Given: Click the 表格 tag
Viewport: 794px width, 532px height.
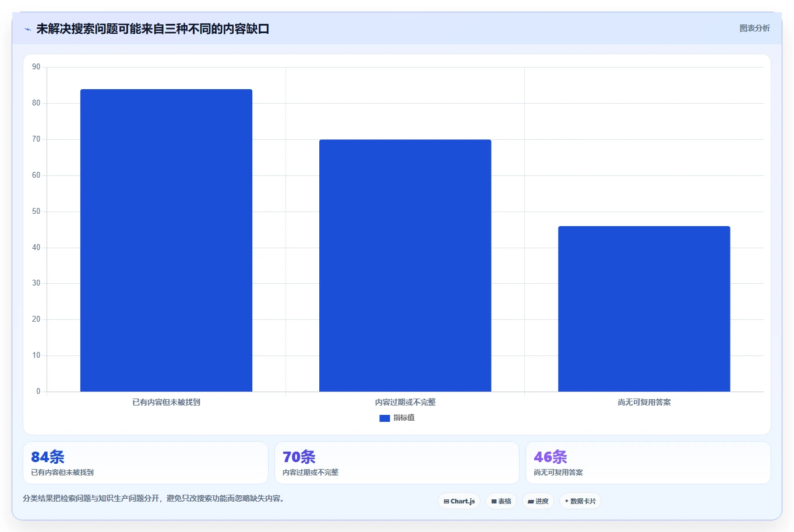Looking at the screenshot, I should (x=501, y=501).
